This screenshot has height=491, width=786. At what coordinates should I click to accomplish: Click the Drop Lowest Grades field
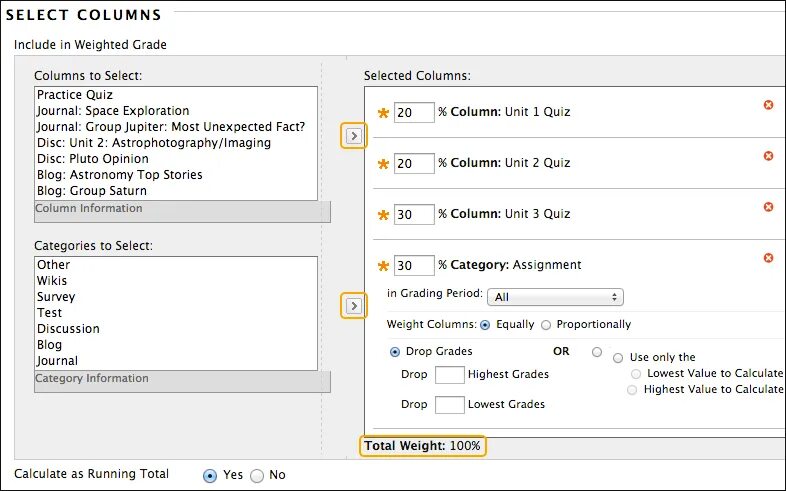point(450,405)
